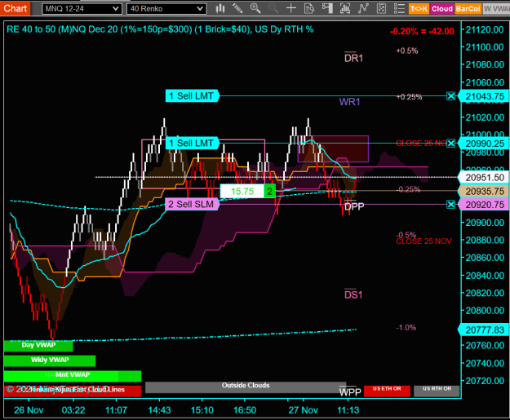Screen dimensions: 510x420
Task: Click the 03:22 time axis label
Action: 73,410
